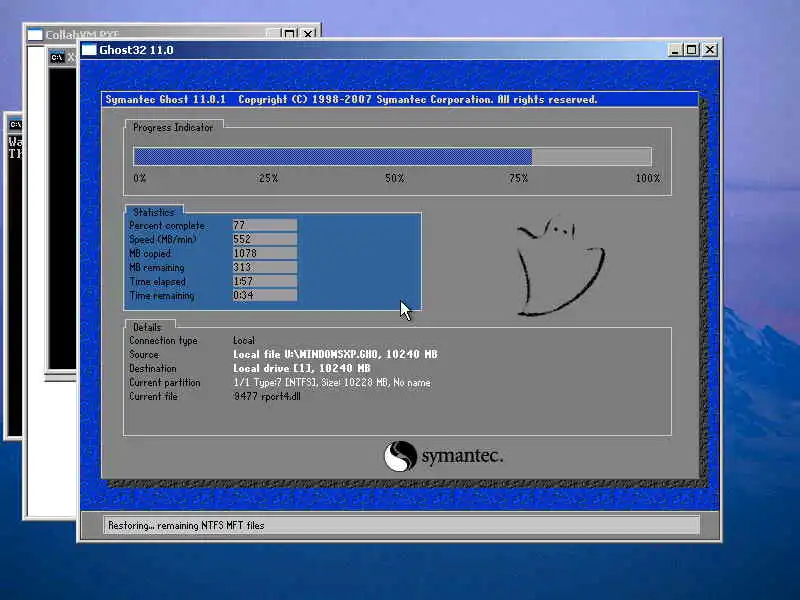Click the Connection type Local value
800x600 pixels.
244,340
